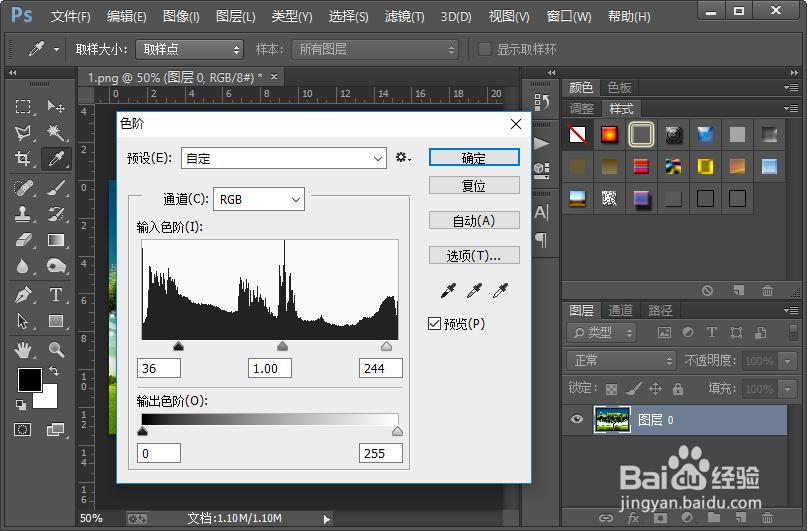The width and height of the screenshot is (807, 531).
Task: Switch to the 路径 tab
Action: point(660,310)
